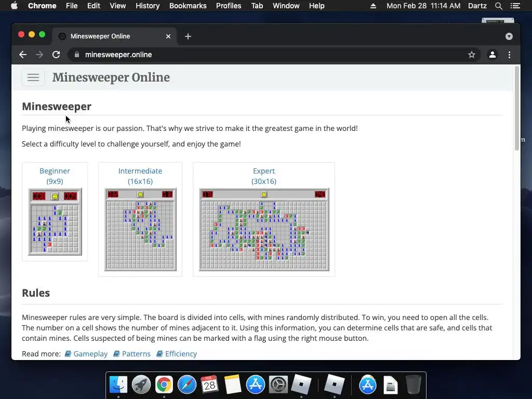Image resolution: width=532 pixels, height=399 pixels.
Task: Open the Trash in the Dock
Action: click(413, 385)
